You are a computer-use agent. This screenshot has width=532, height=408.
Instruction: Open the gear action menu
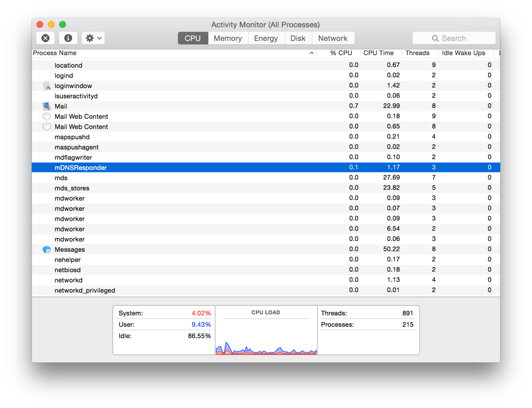pos(93,38)
